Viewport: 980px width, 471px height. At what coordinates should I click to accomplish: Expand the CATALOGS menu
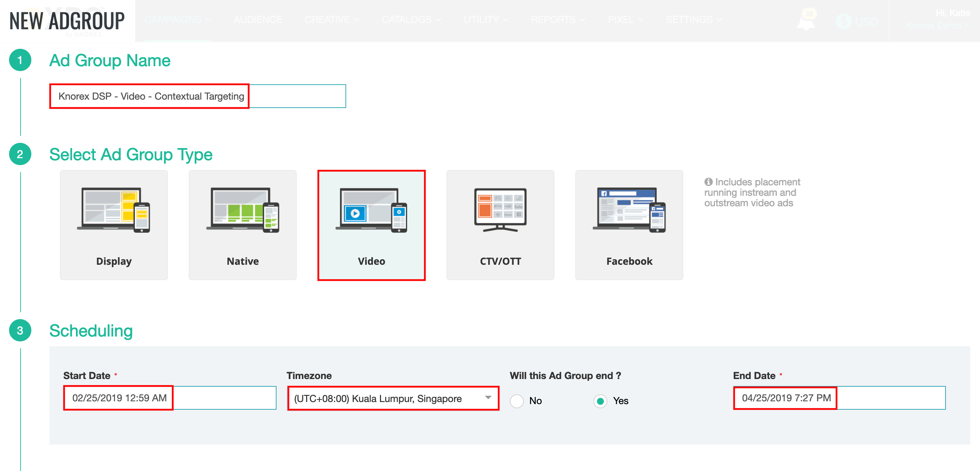pos(412,20)
